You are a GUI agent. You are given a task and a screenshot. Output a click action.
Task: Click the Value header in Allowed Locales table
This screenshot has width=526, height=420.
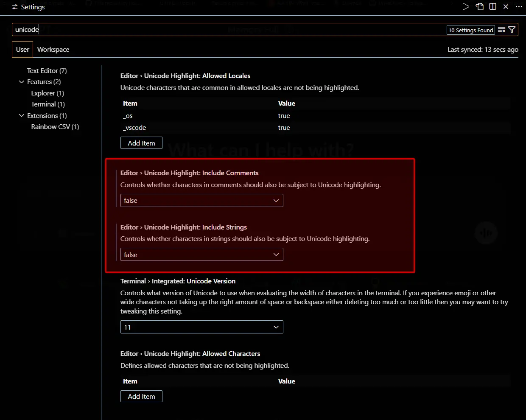(x=287, y=104)
